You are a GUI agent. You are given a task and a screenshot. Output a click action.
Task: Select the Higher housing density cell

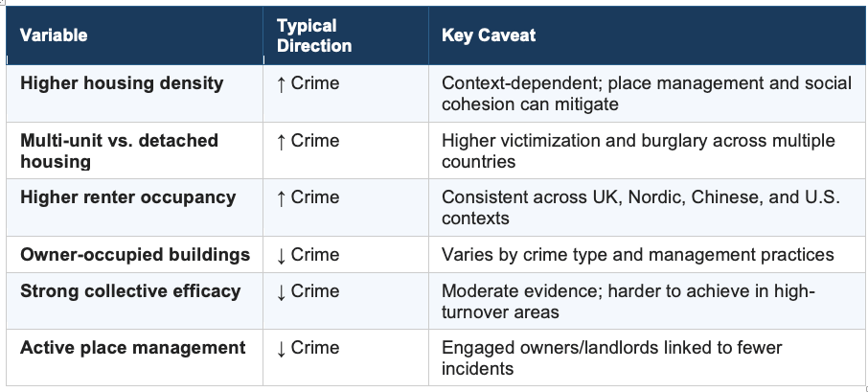click(x=122, y=83)
